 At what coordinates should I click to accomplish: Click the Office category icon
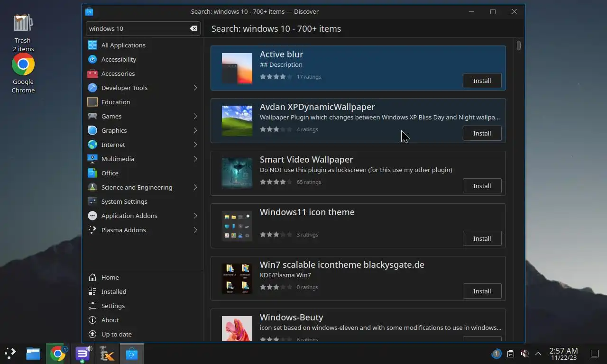click(92, 173)
